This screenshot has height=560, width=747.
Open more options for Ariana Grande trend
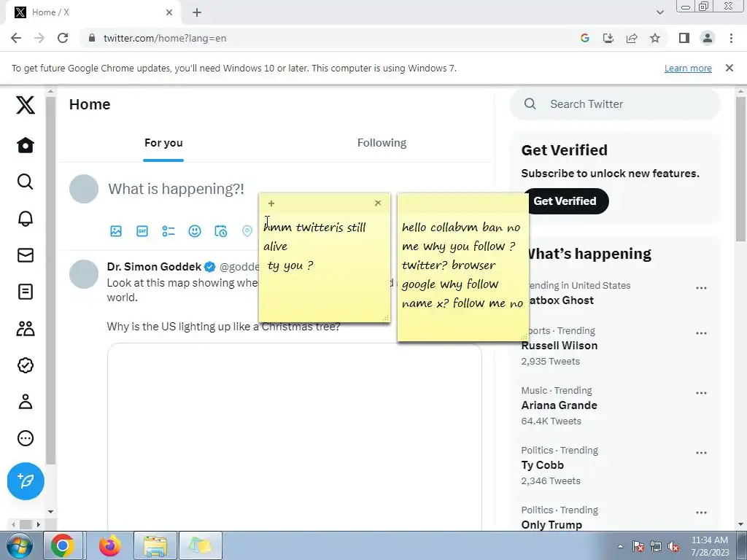(701, 393)
